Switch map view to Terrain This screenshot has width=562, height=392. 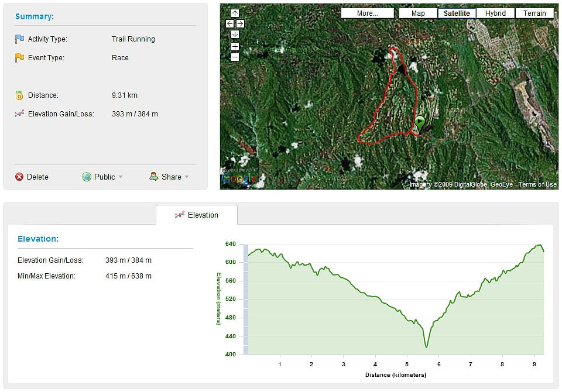point(534,13)
